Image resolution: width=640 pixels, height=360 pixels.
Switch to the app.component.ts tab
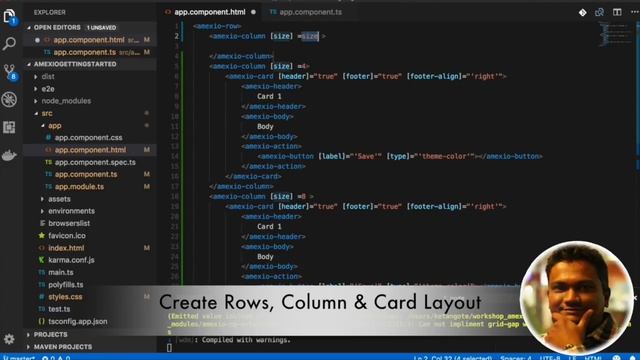tap(310, 12)
